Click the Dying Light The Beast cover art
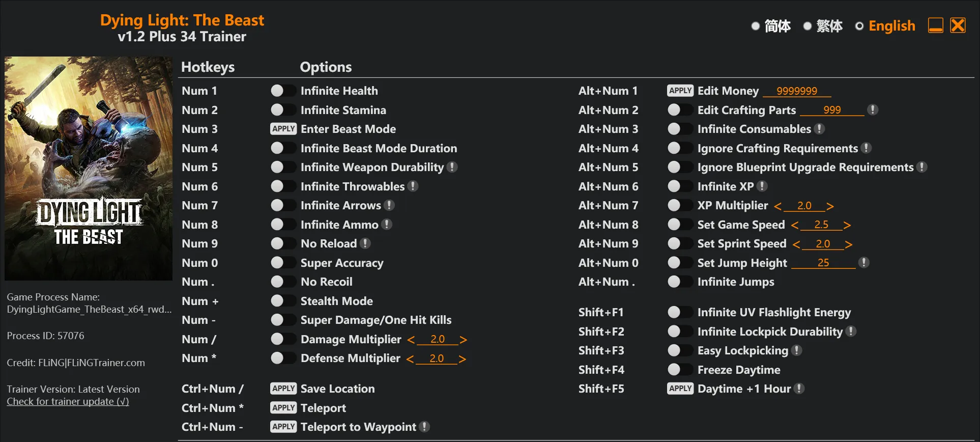The height and width of the screenshot is (442, 980). [89, 168]
